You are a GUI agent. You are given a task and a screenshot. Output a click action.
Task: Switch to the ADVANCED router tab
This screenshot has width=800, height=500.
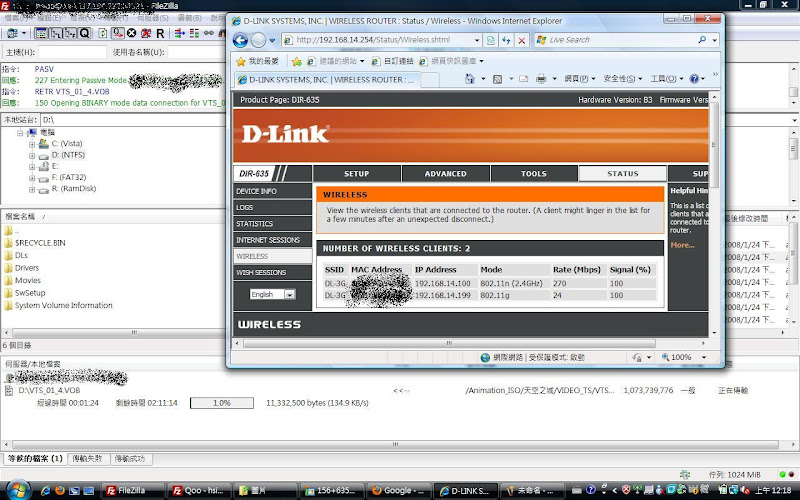point(445,174)
